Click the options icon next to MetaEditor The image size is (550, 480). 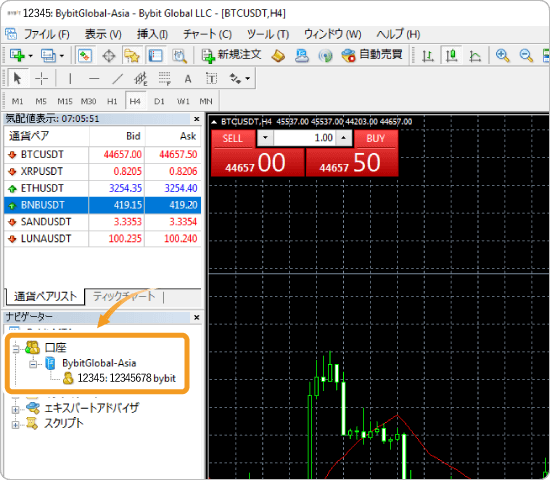[302, 55]
